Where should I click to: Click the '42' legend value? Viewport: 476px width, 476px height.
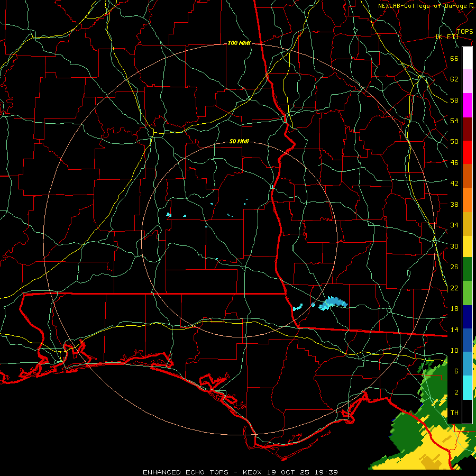[454, 184]
